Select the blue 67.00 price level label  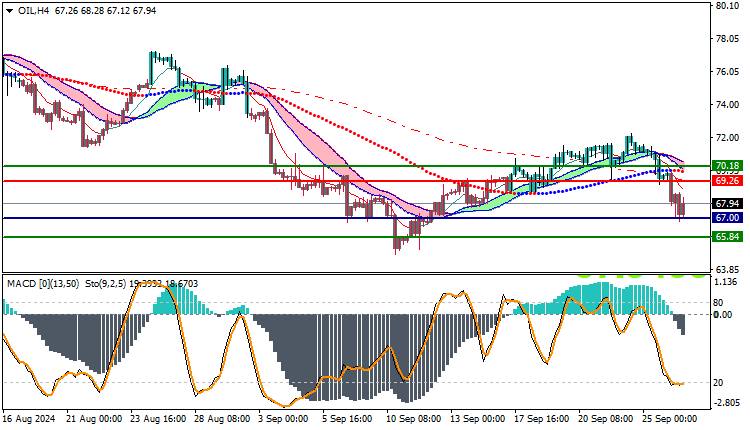(727, 218)
